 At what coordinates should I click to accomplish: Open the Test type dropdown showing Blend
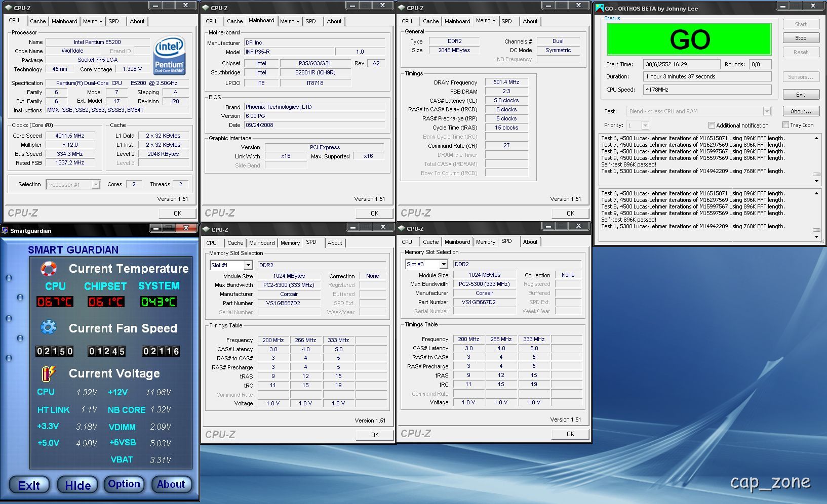click(x=767, y=111)
